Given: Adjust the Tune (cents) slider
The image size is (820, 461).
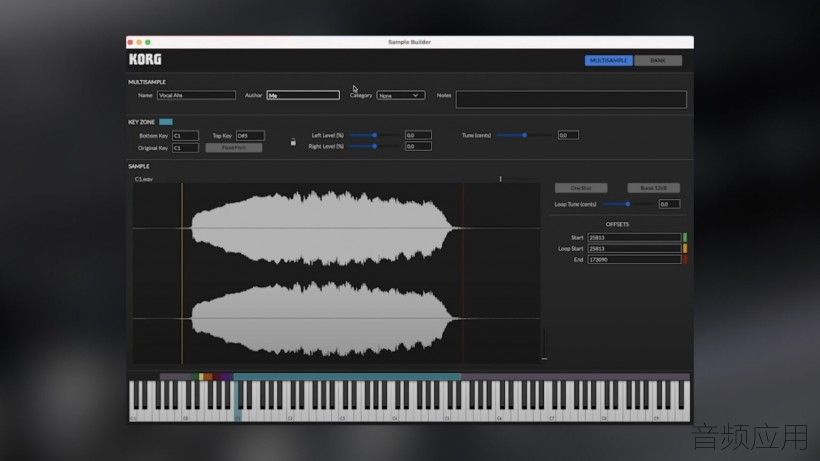Looking at the screenshot, I should (524, 135).
